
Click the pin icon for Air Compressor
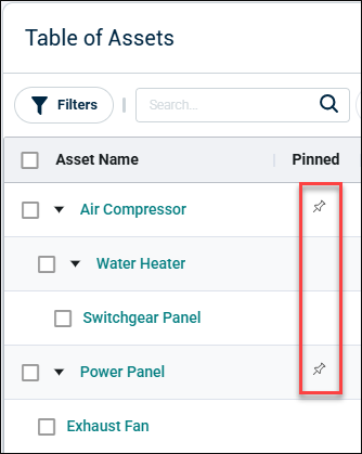pos(319,207)
